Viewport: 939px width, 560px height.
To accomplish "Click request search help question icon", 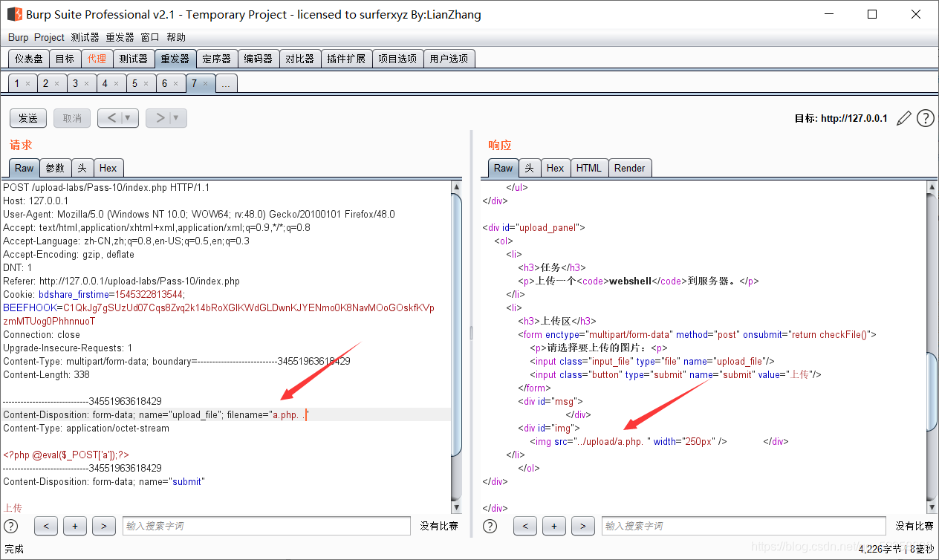I will click(x=11, y=526).
